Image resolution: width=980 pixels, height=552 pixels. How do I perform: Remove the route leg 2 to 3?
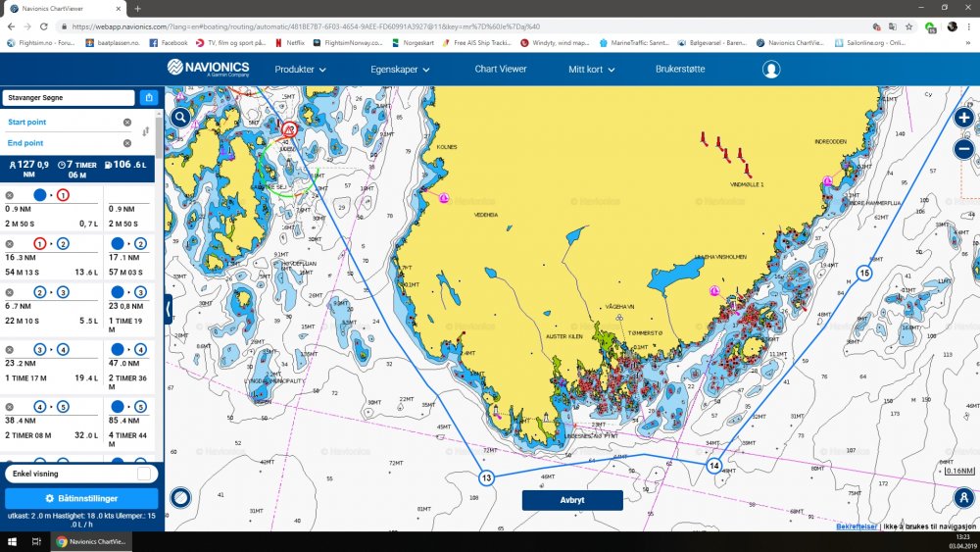10,292
